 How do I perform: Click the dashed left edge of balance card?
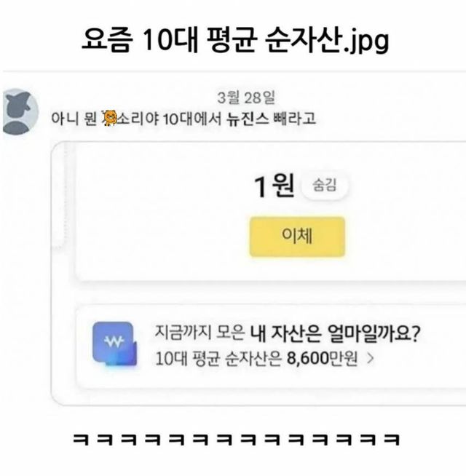click(65, 194)
